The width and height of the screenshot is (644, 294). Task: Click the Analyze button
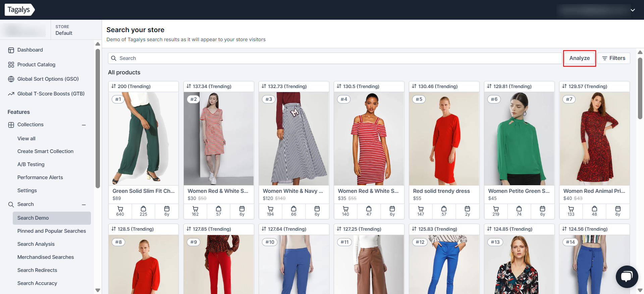tap(579, 58)
